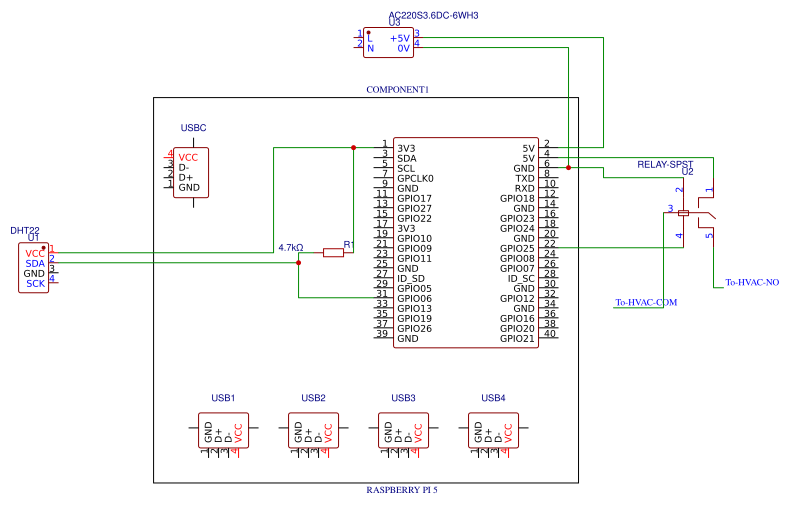792x505 pixels.
Task: Select the RELAY-SPST coil symbol
Action: (x=683, y=213)
